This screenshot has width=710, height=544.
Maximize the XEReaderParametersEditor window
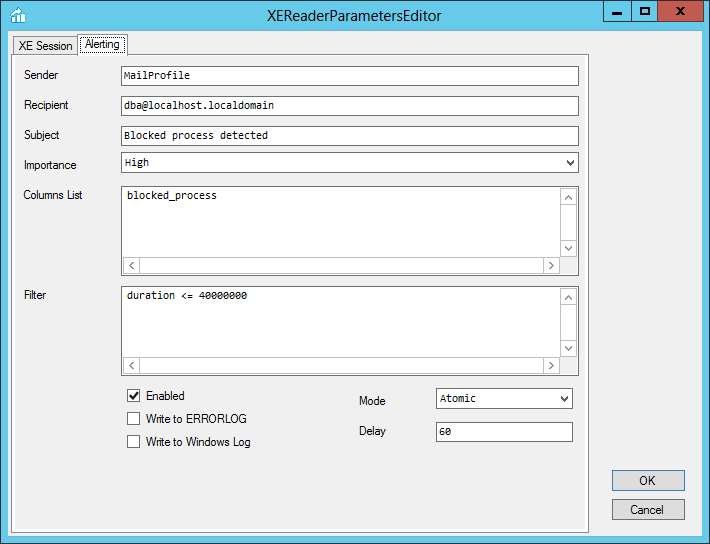click(645, 11)
